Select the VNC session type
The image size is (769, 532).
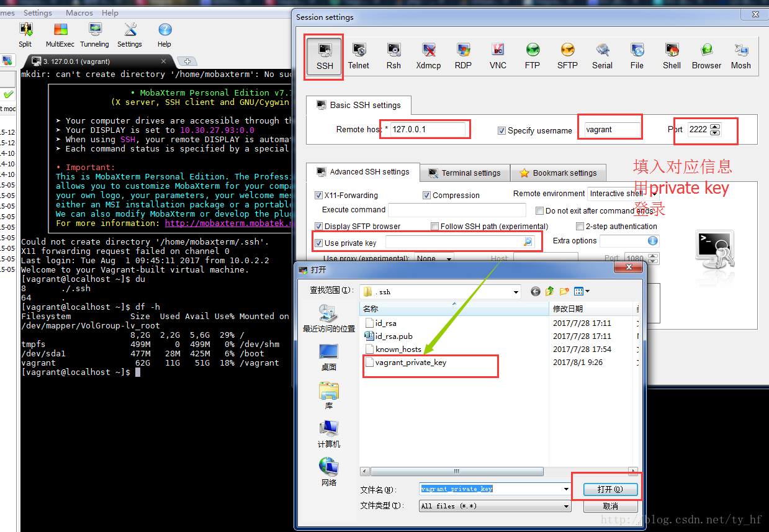498,56
